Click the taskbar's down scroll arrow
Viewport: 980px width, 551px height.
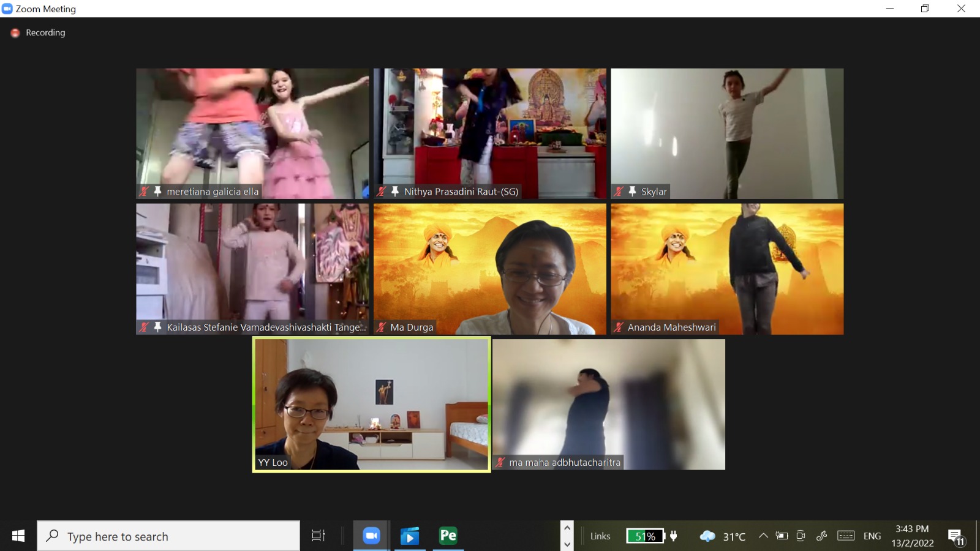pos(567,544)
